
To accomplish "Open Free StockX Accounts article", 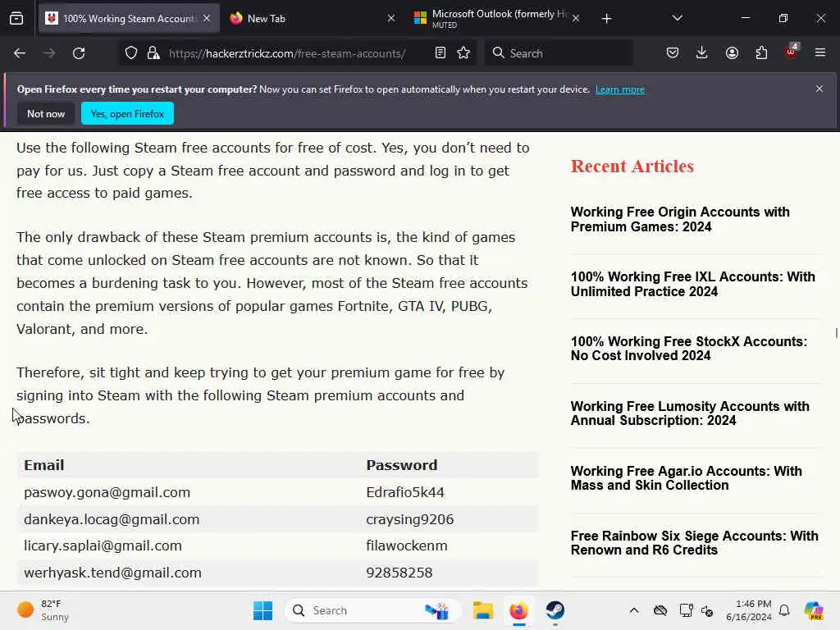I will (688, 349).
